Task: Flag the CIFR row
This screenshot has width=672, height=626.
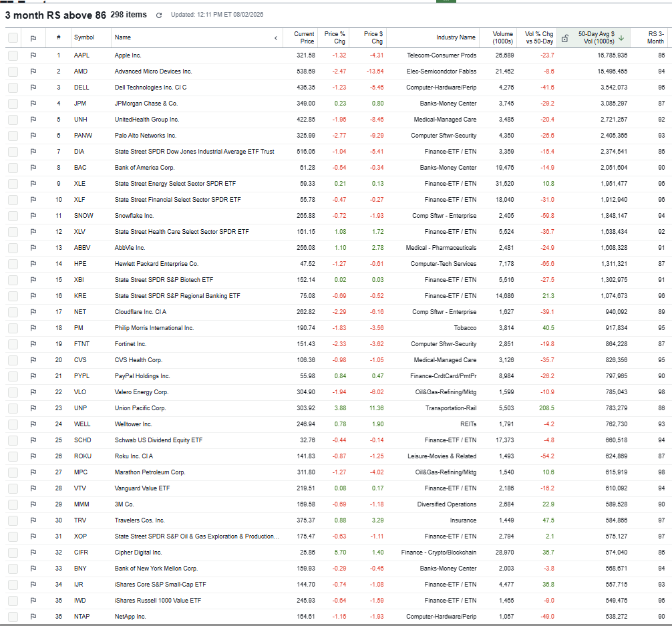Action: (x=33, y=553)
